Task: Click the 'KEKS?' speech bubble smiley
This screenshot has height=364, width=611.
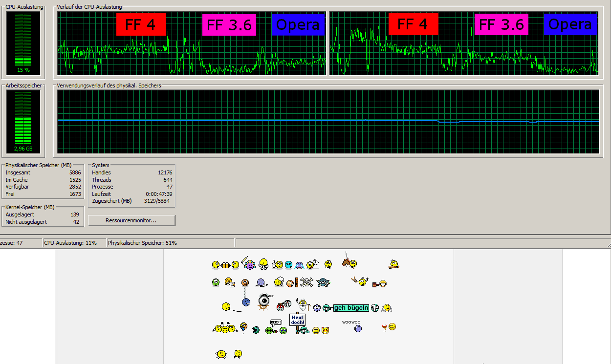Action: [x=276, y=327]
